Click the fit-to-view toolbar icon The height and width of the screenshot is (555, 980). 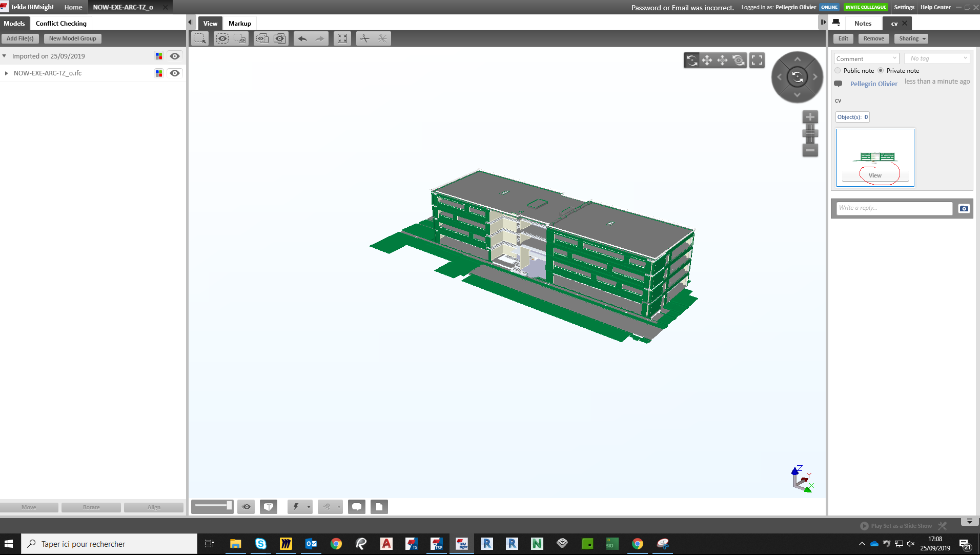342,38
